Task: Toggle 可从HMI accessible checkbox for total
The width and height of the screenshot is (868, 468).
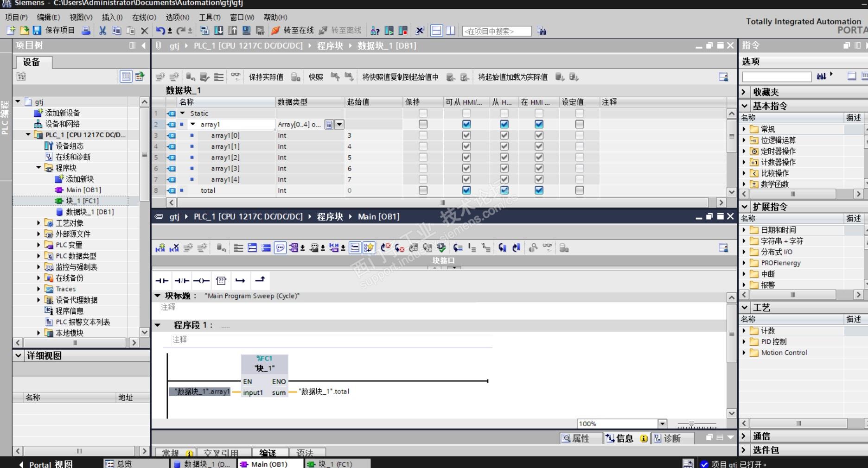Action: point(466,190)
